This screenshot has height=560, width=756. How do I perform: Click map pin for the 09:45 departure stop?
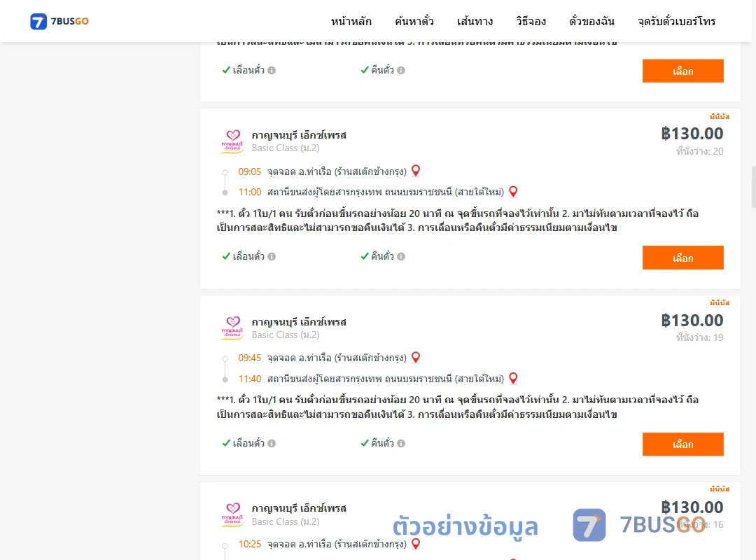pos(416,358)
